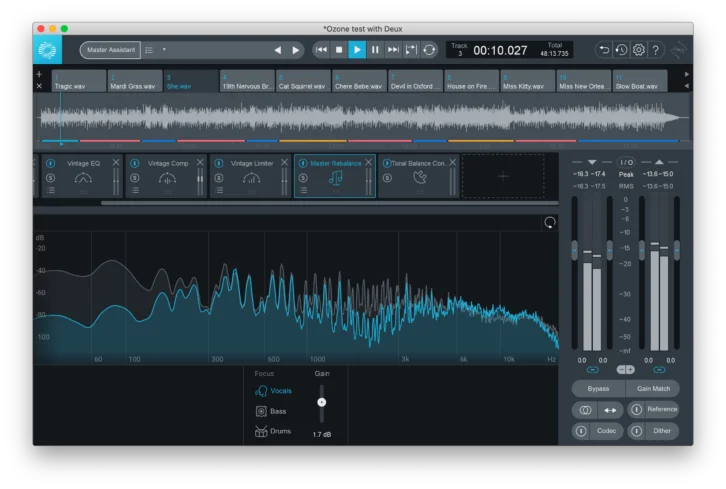Screen dimensions: 726x489
Task: Open the Tonal Balance Control plug icon
Action: click(420, 177)
